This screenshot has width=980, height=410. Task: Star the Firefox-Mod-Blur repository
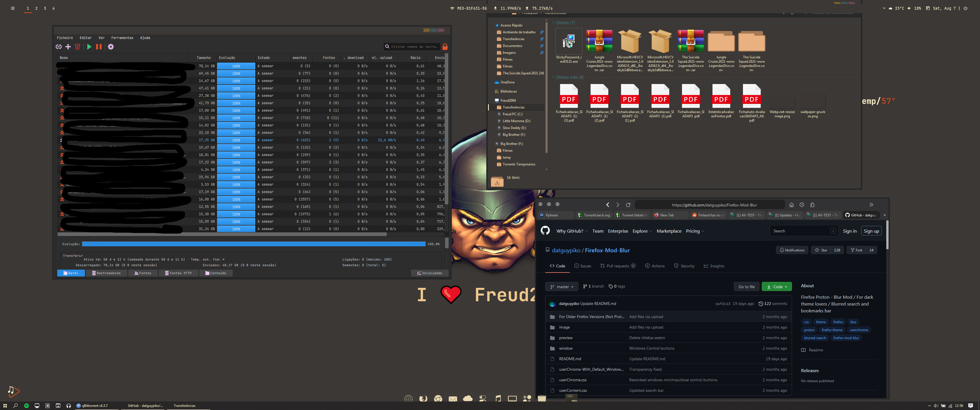[x=821, y=250]
